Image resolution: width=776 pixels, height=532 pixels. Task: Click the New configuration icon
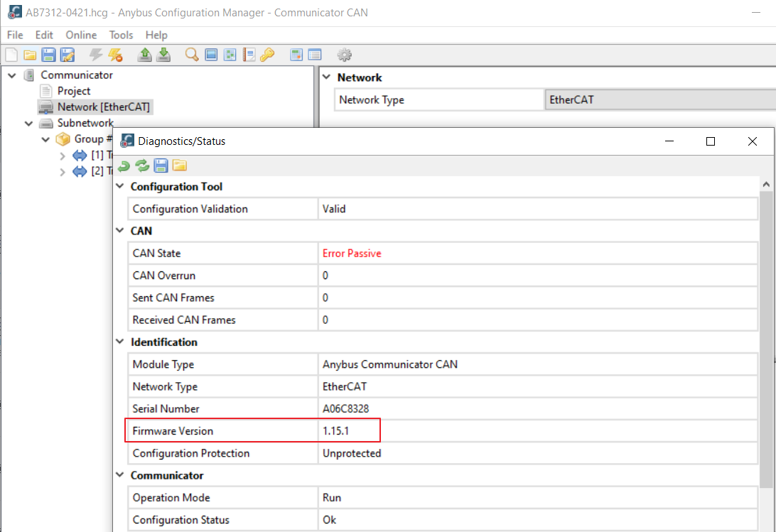point(10,55)
